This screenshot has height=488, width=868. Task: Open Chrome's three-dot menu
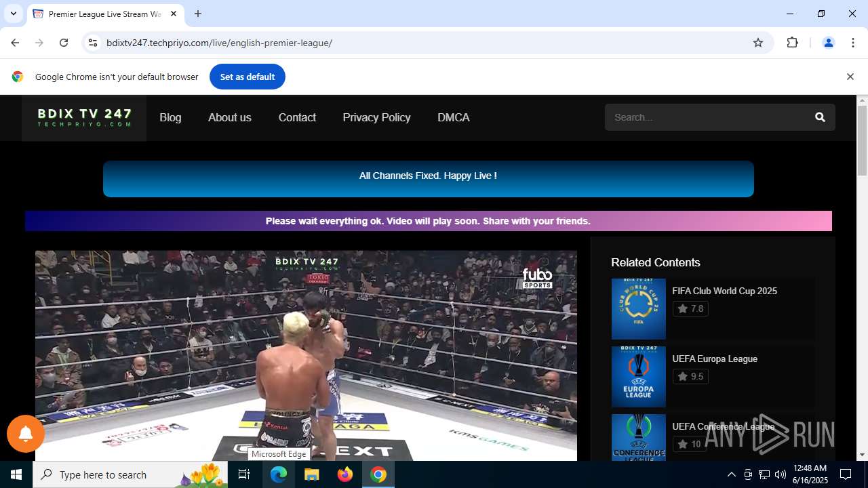click(853, 43)
